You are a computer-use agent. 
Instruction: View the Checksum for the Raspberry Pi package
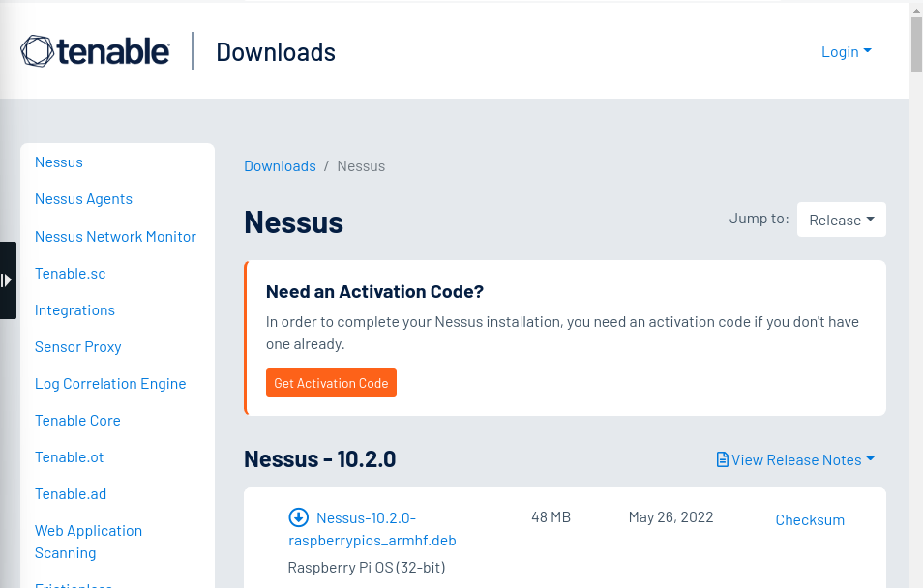[x=810, y=519]
